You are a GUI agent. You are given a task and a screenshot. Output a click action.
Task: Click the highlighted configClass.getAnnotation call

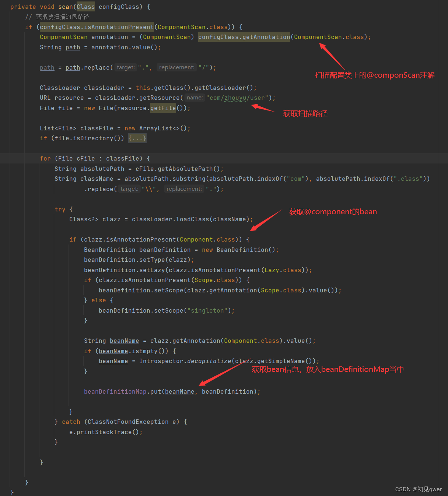point(244,37)
